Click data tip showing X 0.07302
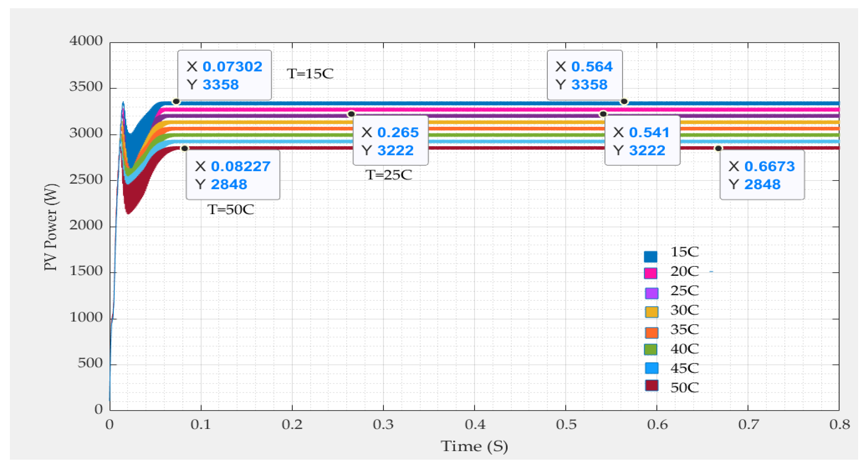The image size is (868, 469). coord(224,76)
